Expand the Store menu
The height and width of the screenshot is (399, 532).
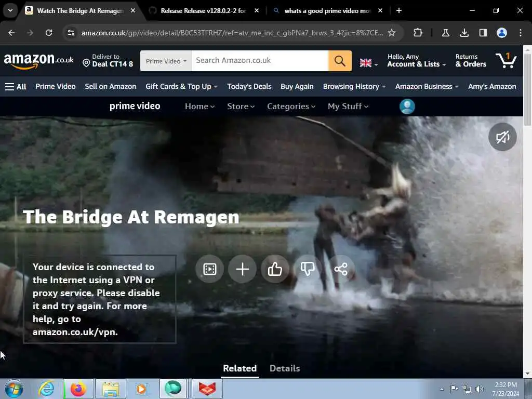pos(241,107)
